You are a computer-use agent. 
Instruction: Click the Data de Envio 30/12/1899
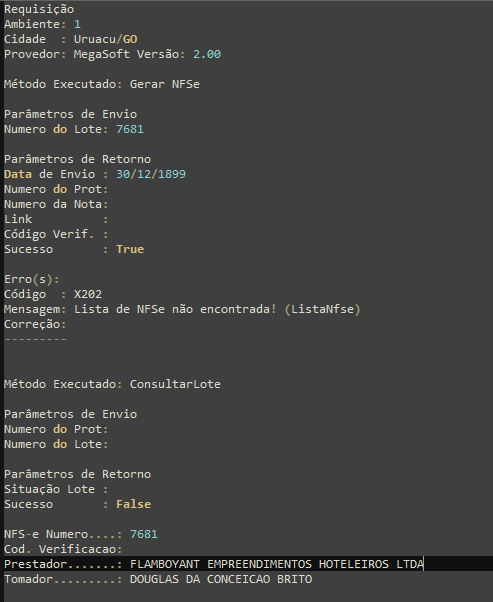151,174
